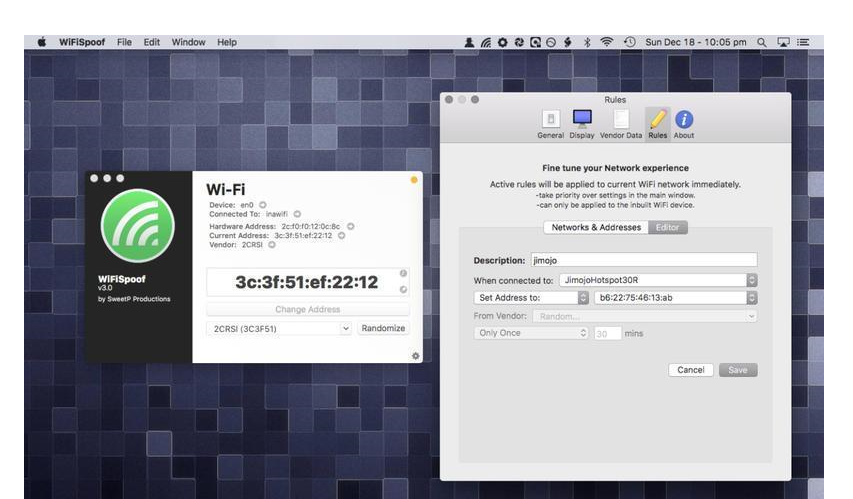Viewport: 853px width, 499px height.
Task: Switch to Networks & Addresses tab
Action: [596, 227]
